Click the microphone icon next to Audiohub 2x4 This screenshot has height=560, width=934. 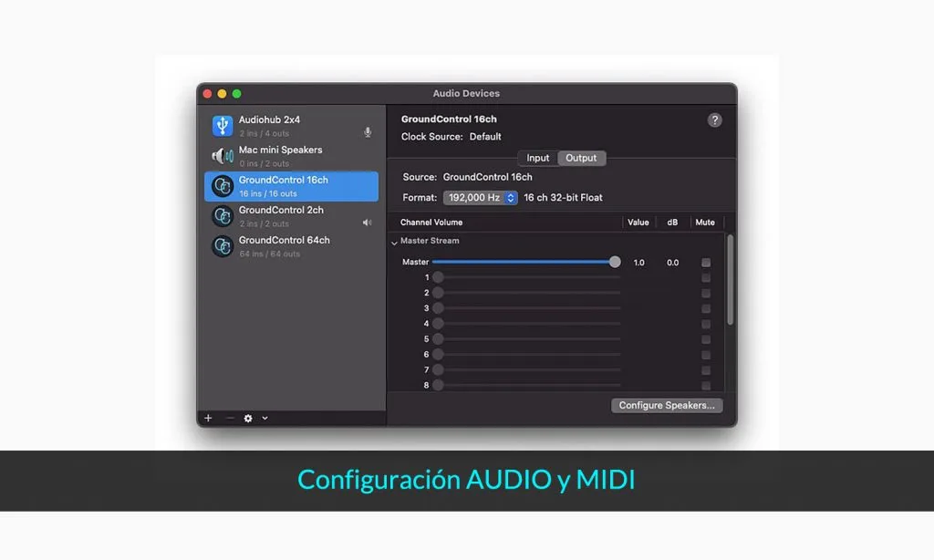click(368, 132)
